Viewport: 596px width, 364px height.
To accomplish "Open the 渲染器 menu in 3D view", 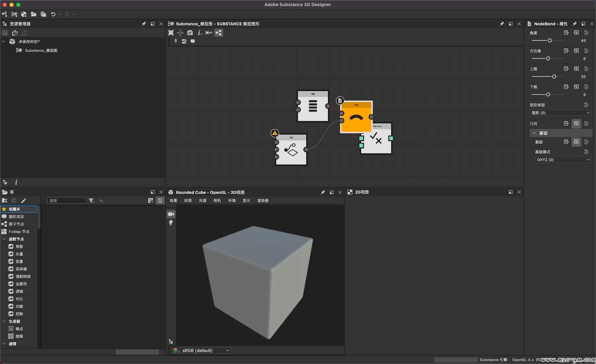I will [x=263, y=201].
